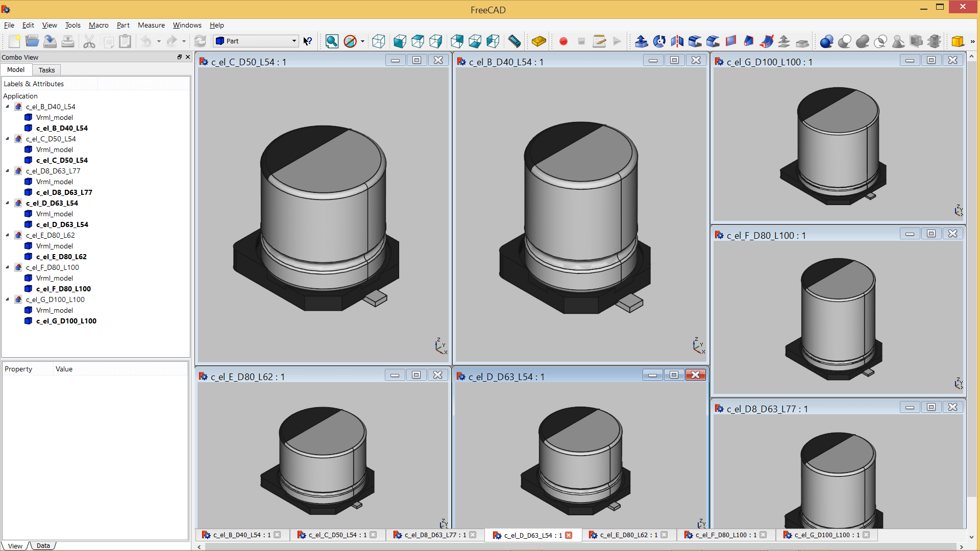Switch to the Data property tab

pos(43,546)
